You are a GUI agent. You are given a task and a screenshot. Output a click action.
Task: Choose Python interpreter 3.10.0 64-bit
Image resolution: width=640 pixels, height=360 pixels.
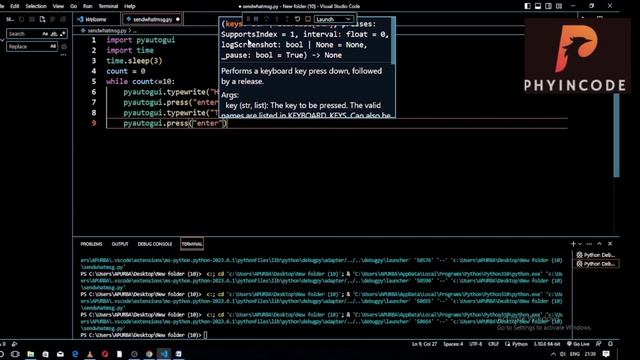tap(547, 344)
